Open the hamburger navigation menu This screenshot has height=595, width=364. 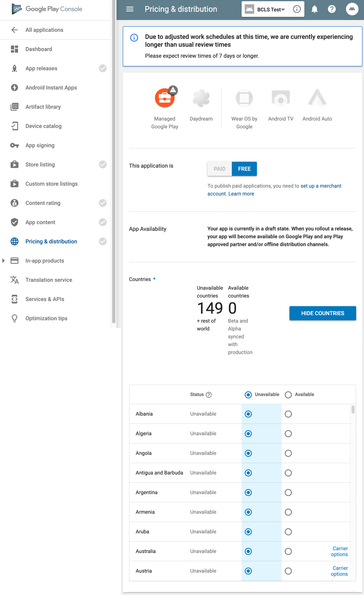(130, 9)
